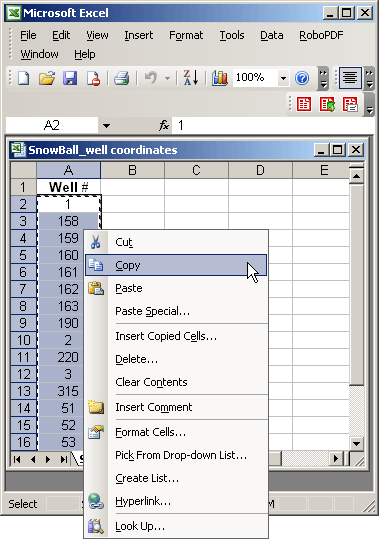Click the blue Help question mark icon
This screenshot has height=539, width=379.
pyautogui.click(x=302, y=78)
